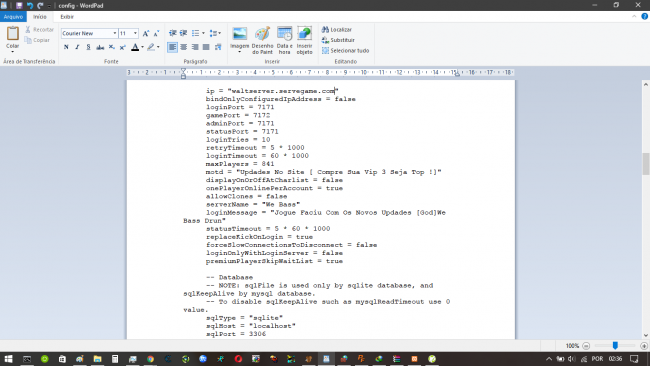This screenshot has height=366, width=650.
Task: Click the vertical scrollbar thumb
Action: (645, 164)
